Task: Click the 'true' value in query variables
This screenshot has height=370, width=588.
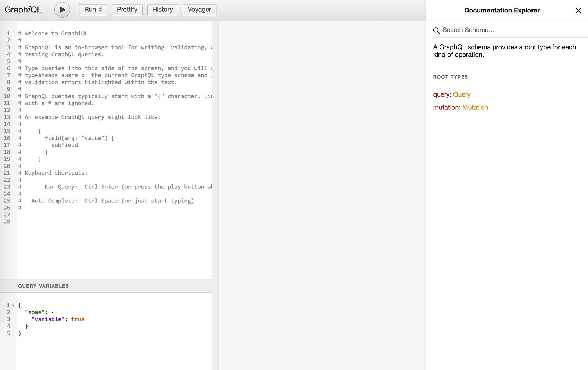Action: point(78,319)
